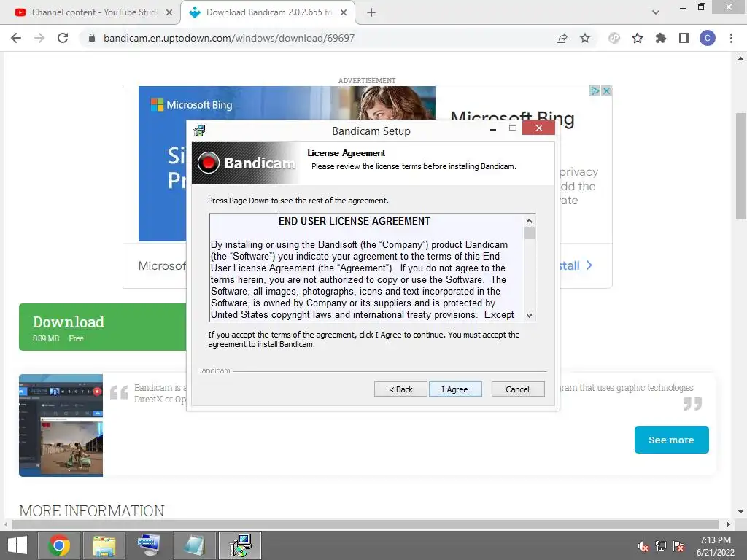Click the green Download button
Viewport: 747px width, 560px height.
[x=102, y=327]
